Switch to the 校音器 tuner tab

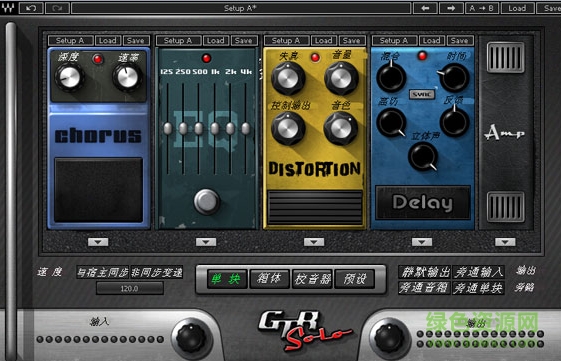click(x=312, y=279)
